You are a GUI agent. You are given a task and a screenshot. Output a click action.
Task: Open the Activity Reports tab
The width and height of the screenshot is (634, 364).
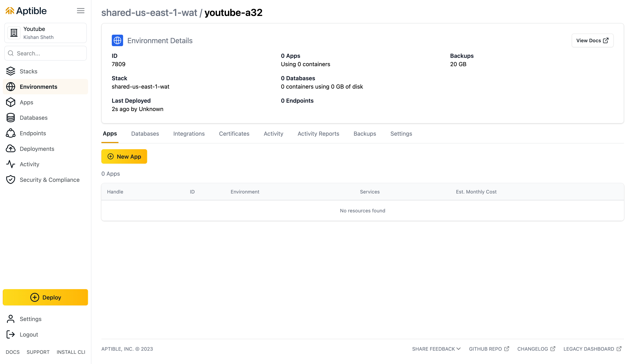pyautogui.click(x=318, y=134)
